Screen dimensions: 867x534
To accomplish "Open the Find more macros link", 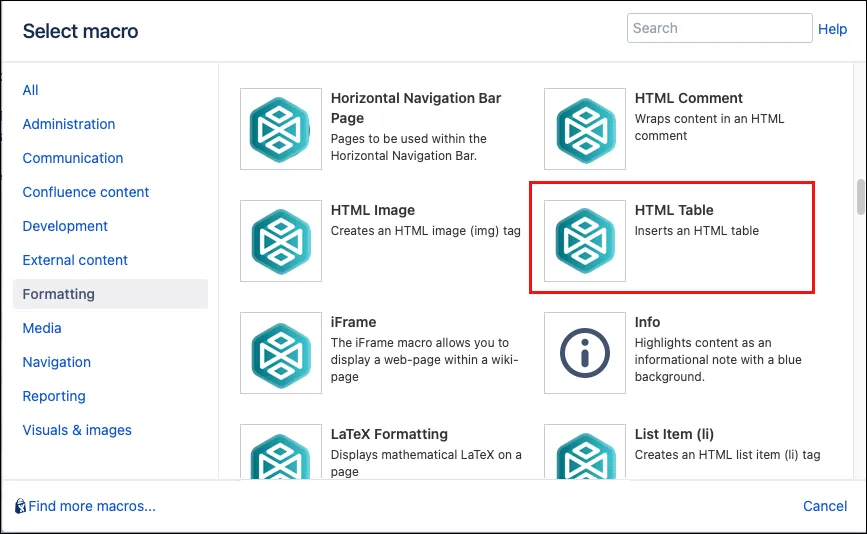I will (92, 506).
